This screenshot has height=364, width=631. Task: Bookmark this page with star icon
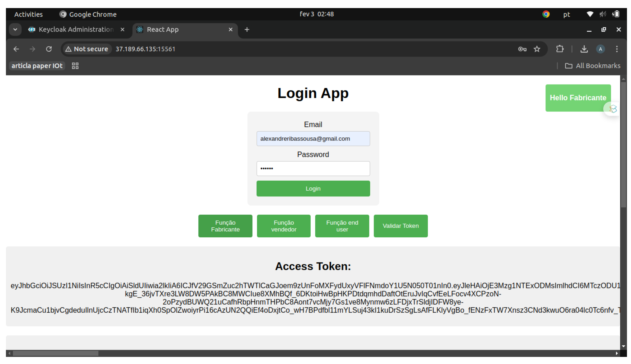coord(537,49)
